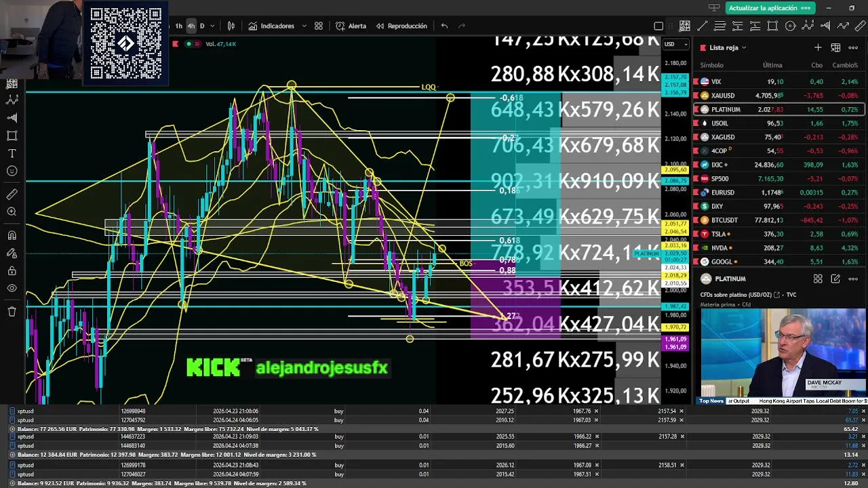Expand the timeframe dropdown arrow
The width and height of the screenshot is (868, 488).
click(212, 26)
